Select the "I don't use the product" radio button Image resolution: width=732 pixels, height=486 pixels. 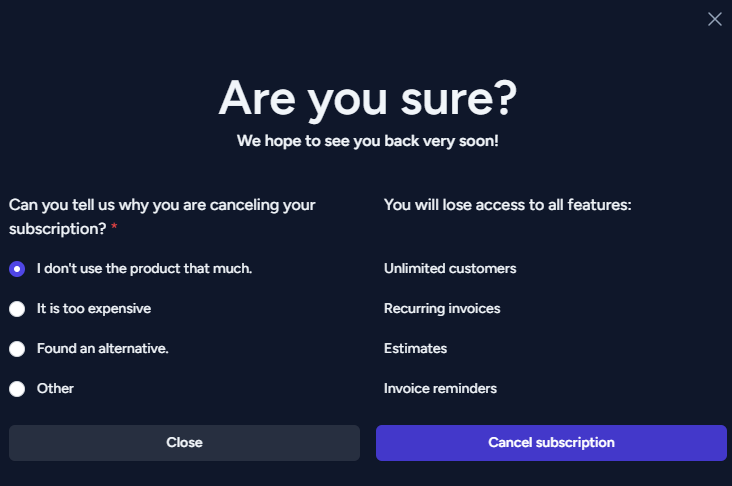pyautogui.click(x=17, y=269)
